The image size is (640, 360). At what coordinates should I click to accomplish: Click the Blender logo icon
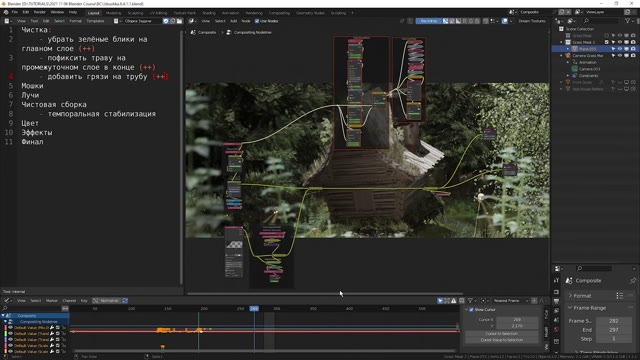pos(6,12)
